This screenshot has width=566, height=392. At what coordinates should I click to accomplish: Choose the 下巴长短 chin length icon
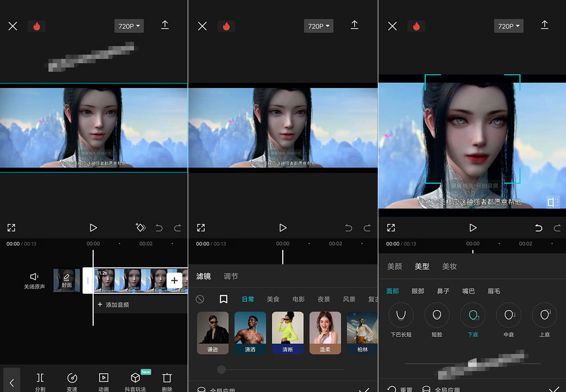click(x=401, y=315)
